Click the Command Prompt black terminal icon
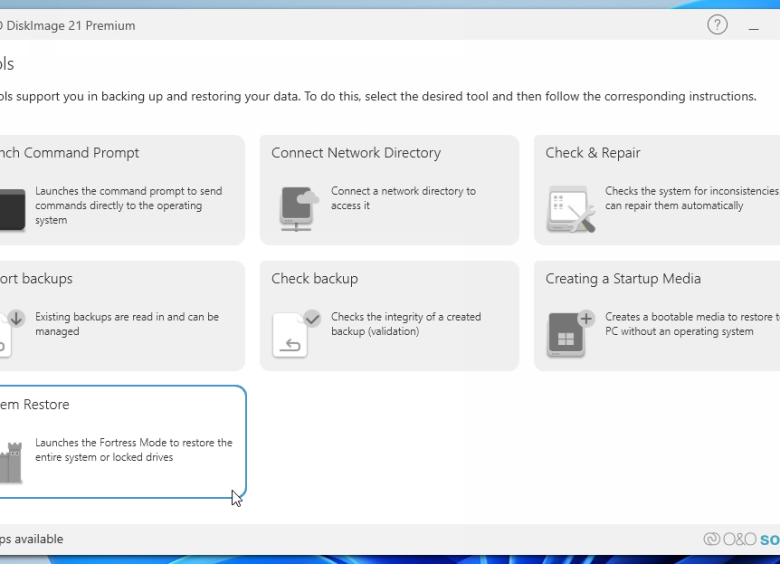 pos(11,210)
